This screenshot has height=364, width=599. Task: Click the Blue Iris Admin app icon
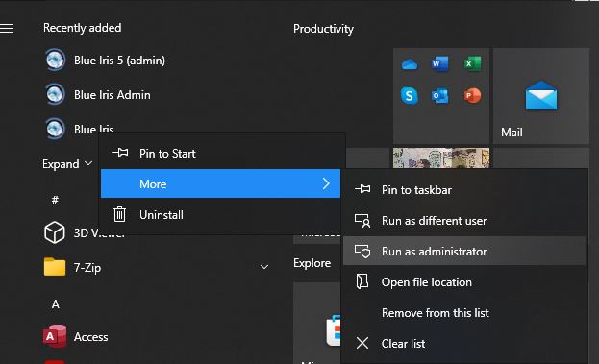click(x=55, y=95)
